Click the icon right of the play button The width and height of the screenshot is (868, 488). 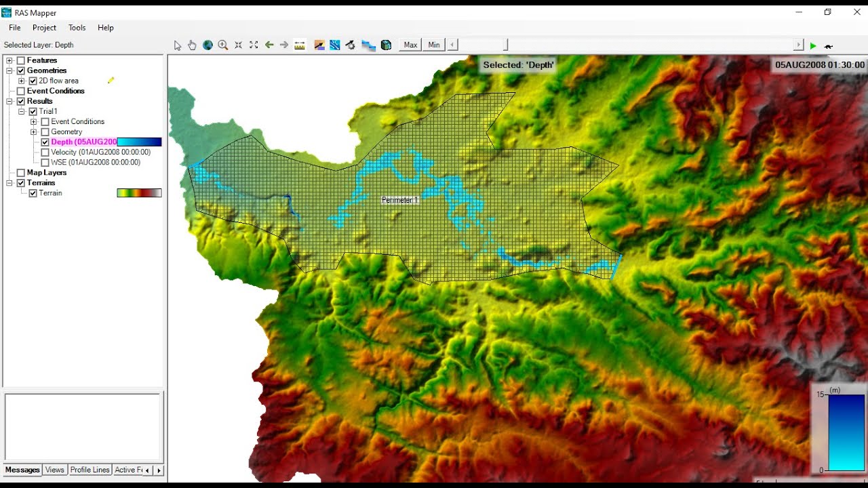click(x=829, y=46)
